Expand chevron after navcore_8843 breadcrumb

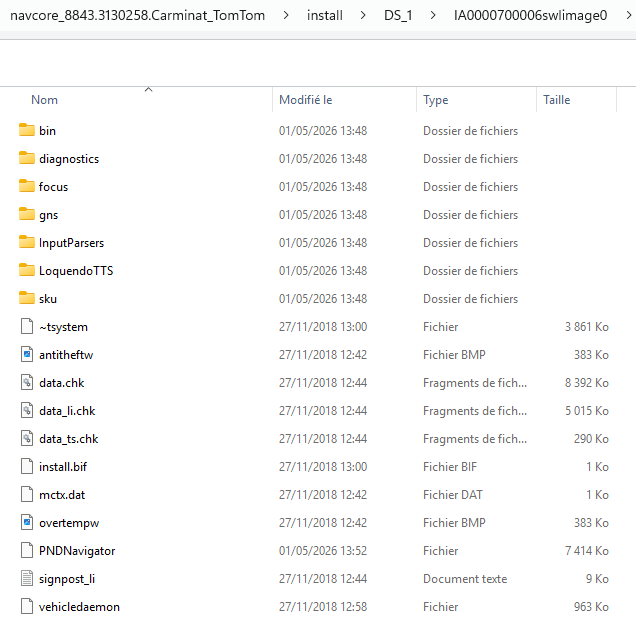[x=286, y=15]
